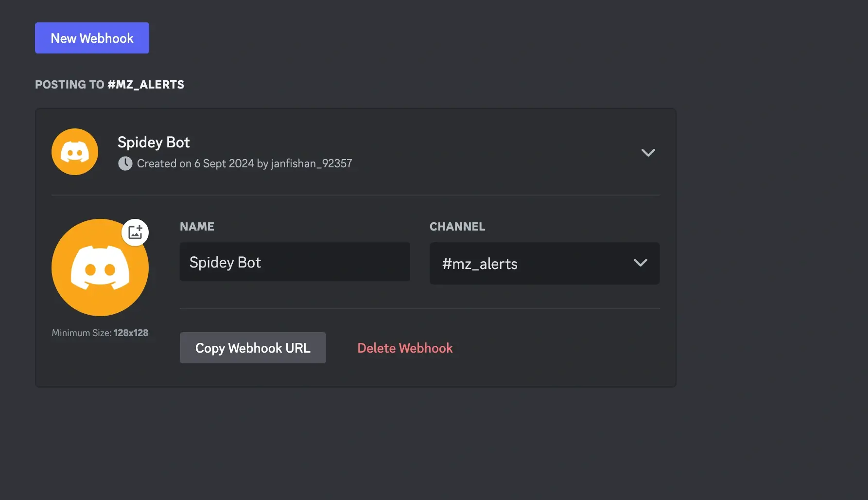Select the webhook NAME input field
The image size is (868, 500).
tap(295, 262)
